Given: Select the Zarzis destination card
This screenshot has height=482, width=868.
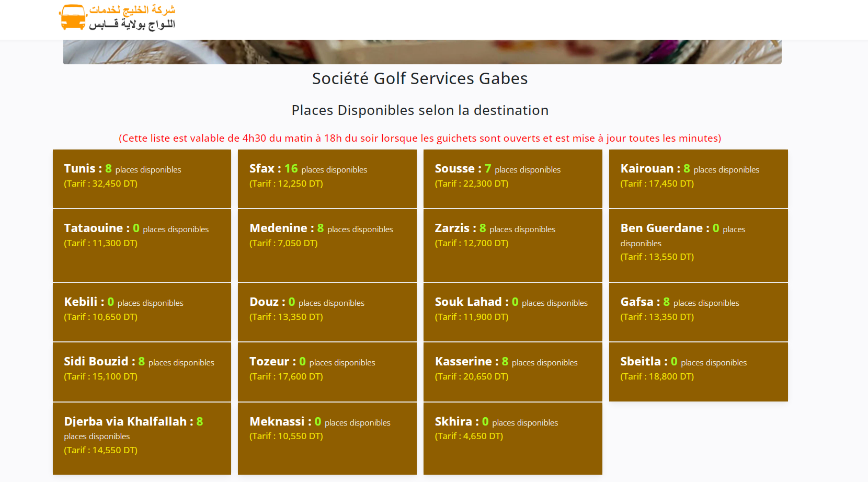Looking at the screenshot, I should (512, 245).
